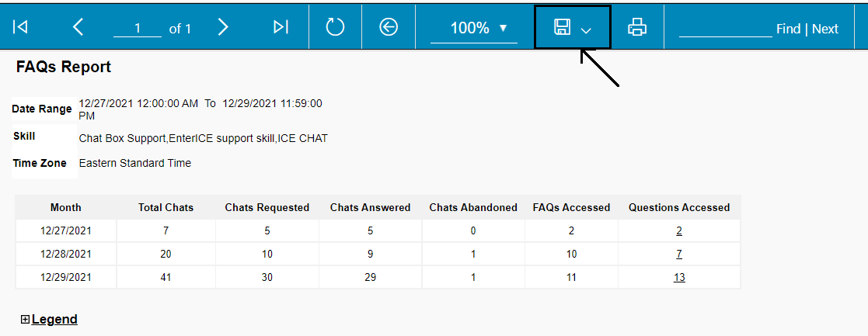Image resolution: width=868 pixels, height=336 pixels.
Task: Jump to the last page
Action: click(281, 27)
